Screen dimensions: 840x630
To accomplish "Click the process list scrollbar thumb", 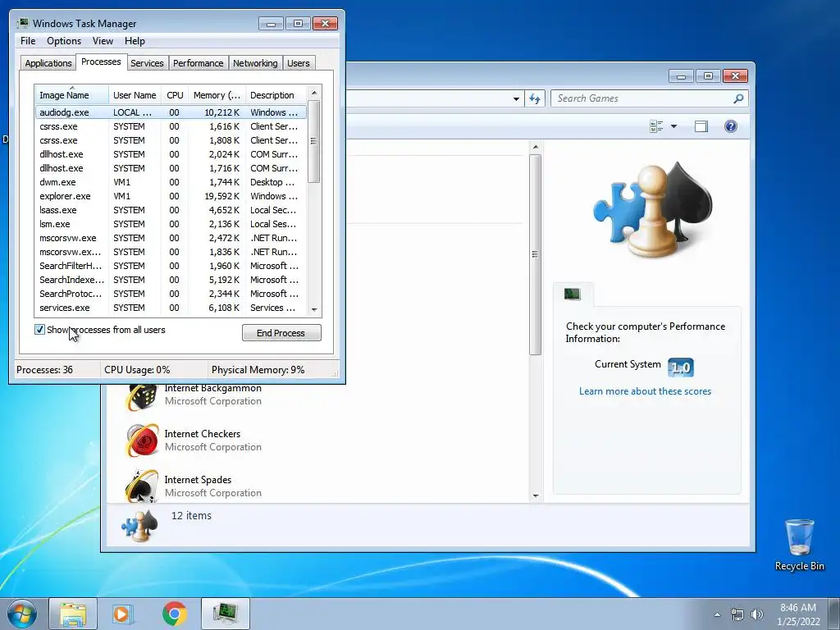I will [314, 141].
